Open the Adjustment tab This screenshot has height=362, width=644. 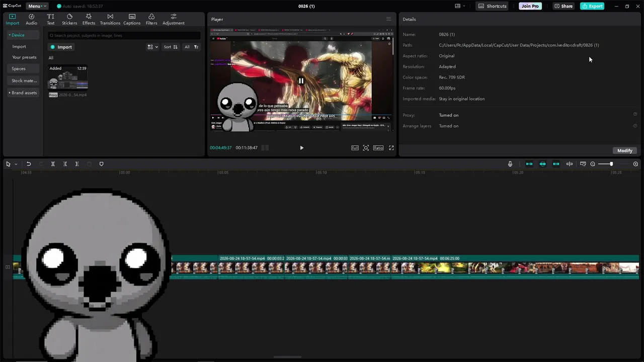(x=174, y=20)
